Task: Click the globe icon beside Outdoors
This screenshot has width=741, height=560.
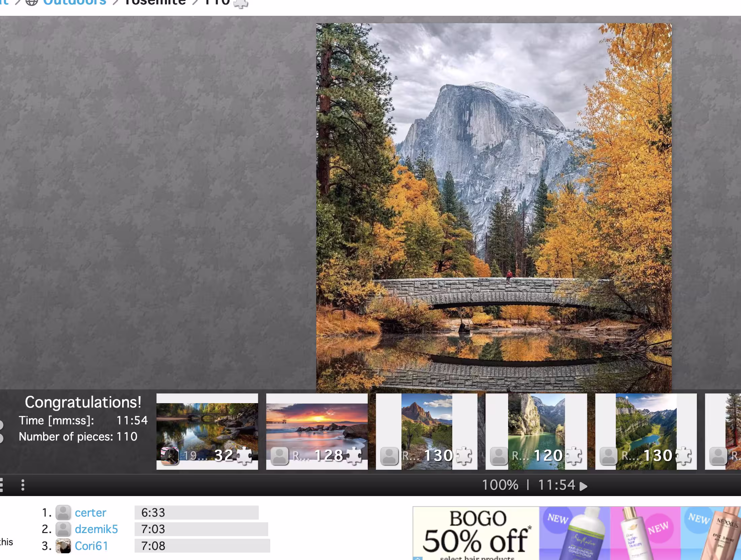Action: tap(32, 2)
